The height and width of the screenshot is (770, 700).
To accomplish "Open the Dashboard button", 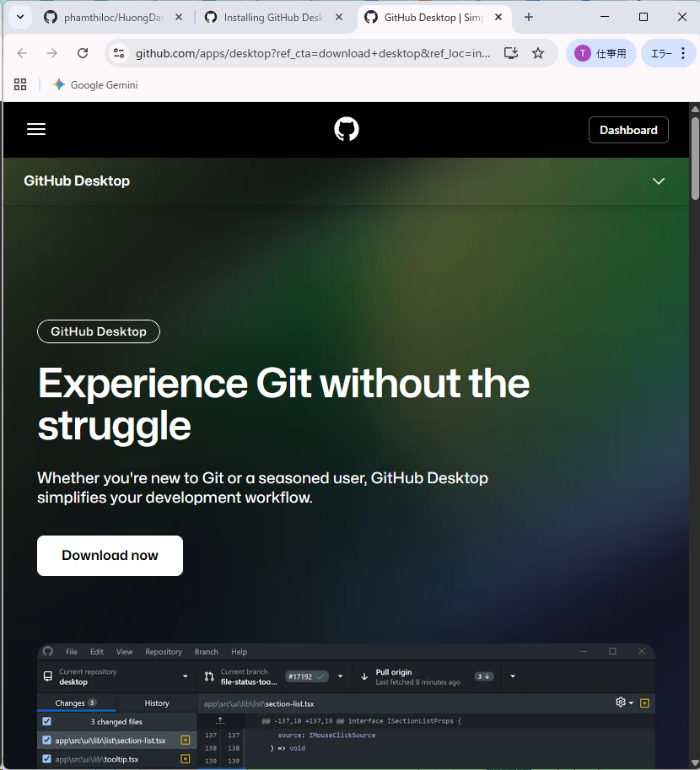I will (x=628, y=130).
